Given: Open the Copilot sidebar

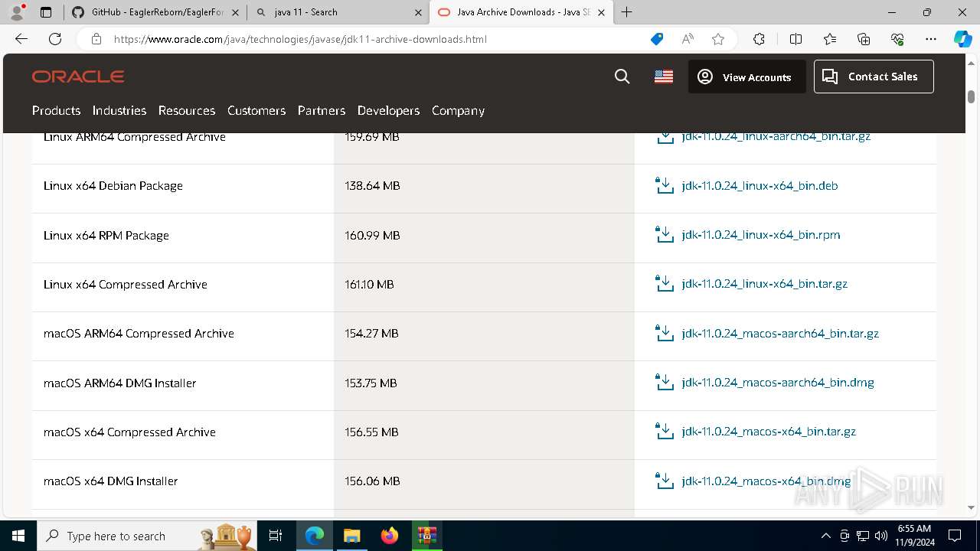Looking at the screenshot, I should tap(962, 39).
